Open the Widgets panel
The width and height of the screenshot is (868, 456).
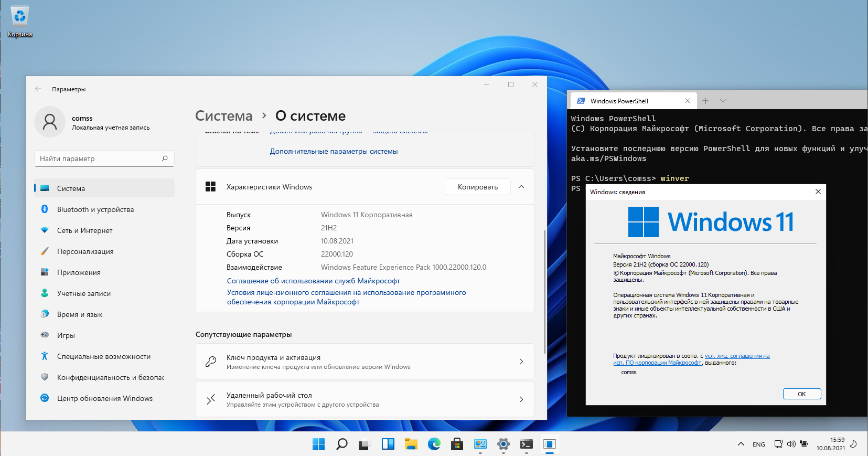(x=388, y=444)
